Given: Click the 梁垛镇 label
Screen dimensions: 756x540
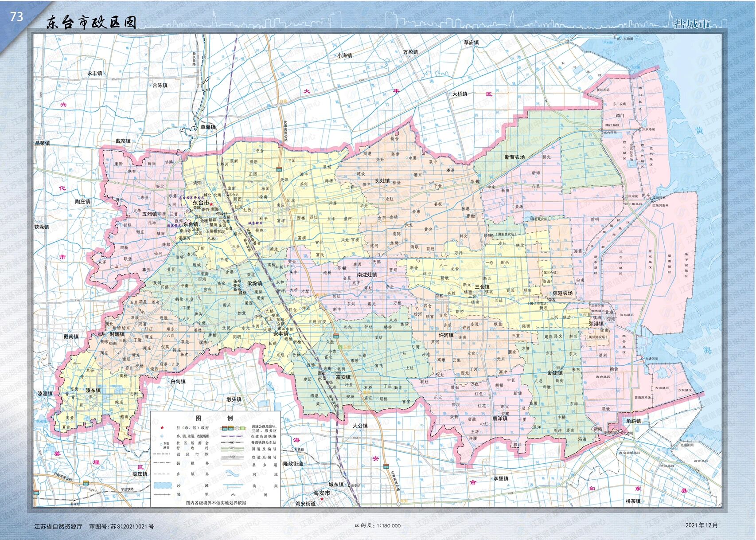Looking at the screenshot, I should [x=255, y=283].
